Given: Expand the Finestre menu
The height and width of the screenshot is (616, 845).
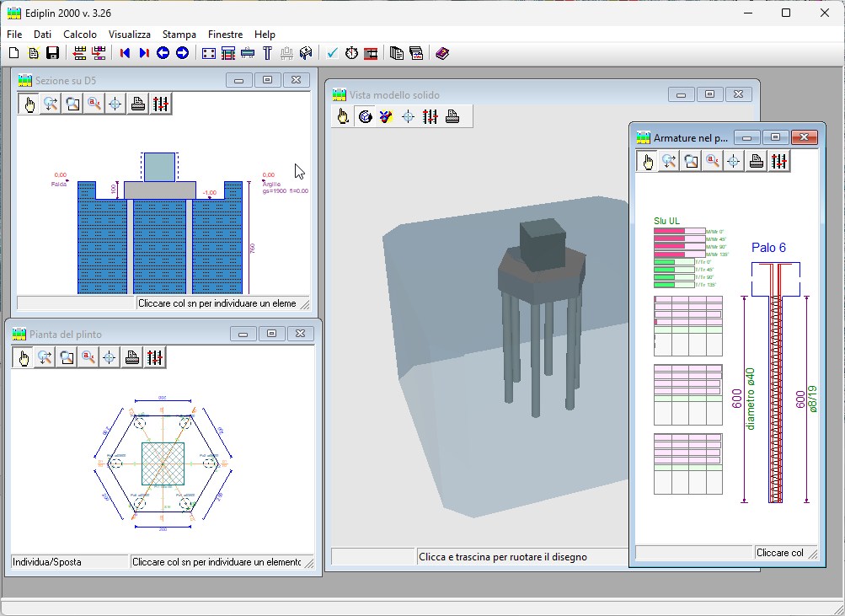Looking at the screenshot, I should pos(225,35).
